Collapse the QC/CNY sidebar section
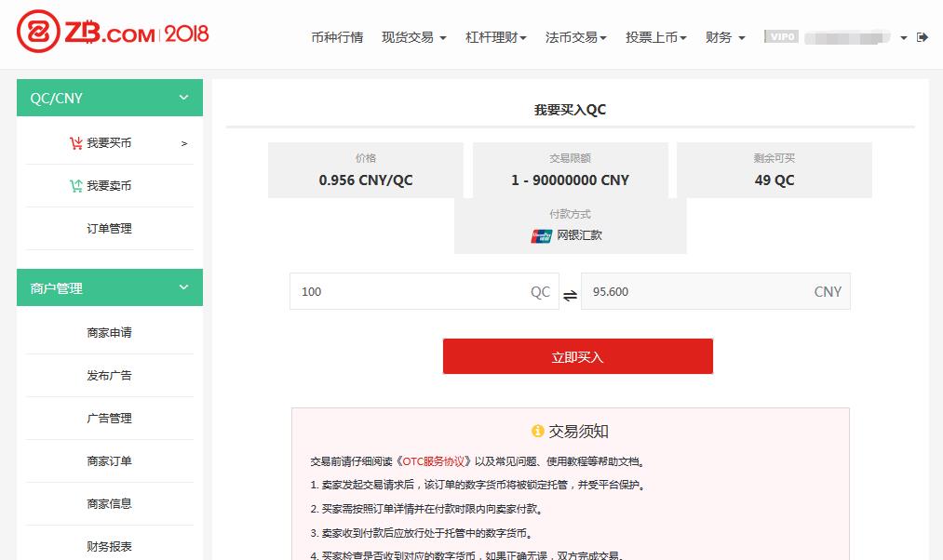 110,98
